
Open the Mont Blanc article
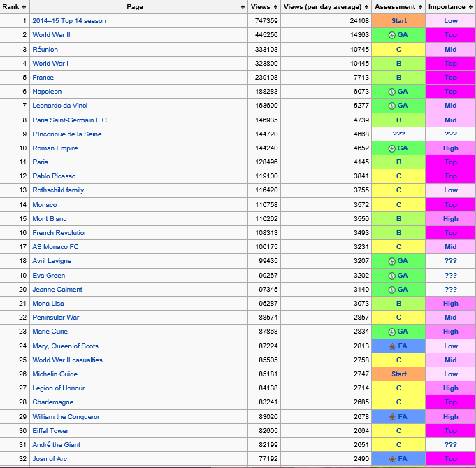point(50,219)
